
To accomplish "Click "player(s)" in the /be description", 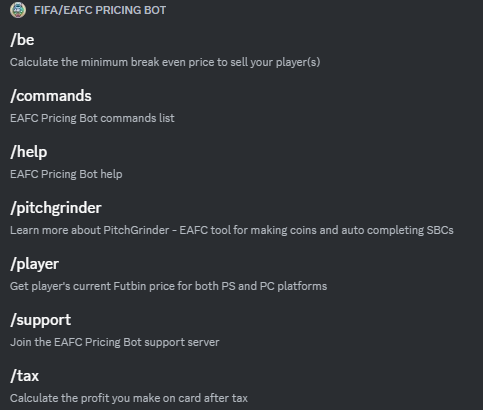I will [x=298, y=62].
